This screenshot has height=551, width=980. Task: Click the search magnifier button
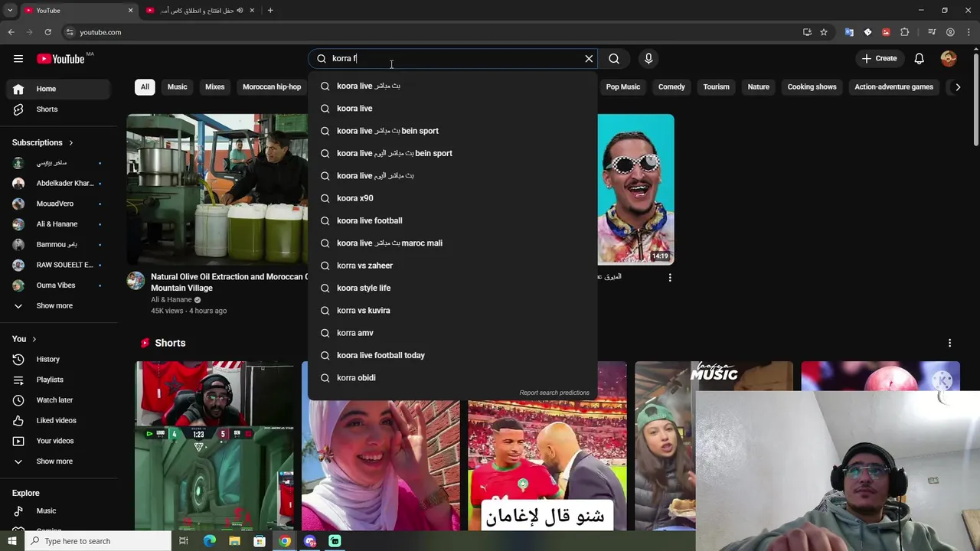[x=614, y=58]
